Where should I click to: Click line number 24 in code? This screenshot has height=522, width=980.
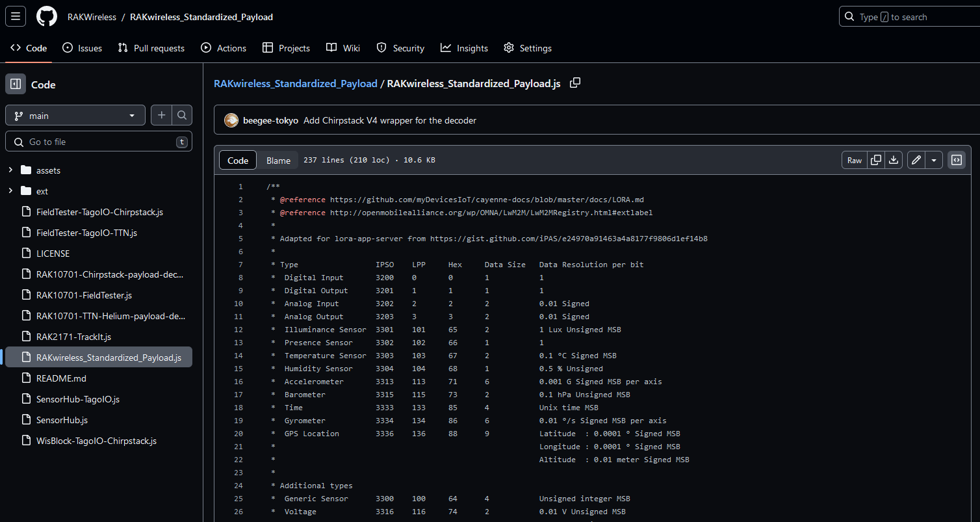(238, 486)
